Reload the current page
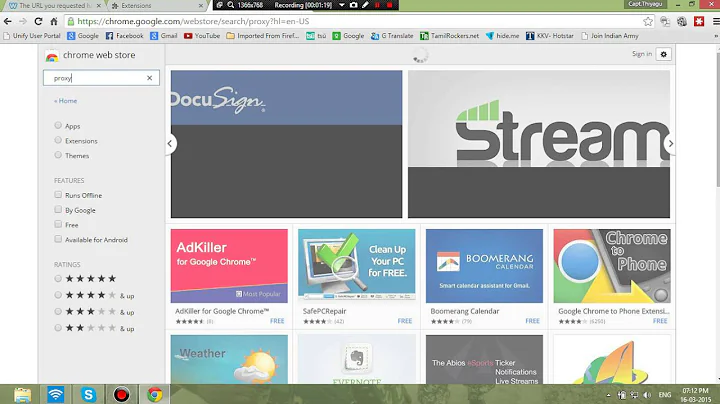Screen dimensions: 720x404 [x=38, y=21]
